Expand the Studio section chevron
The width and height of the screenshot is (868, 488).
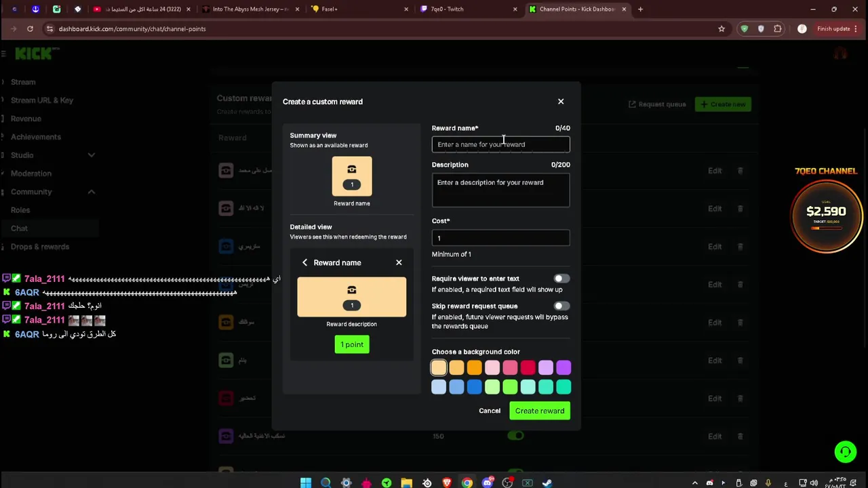91,155
